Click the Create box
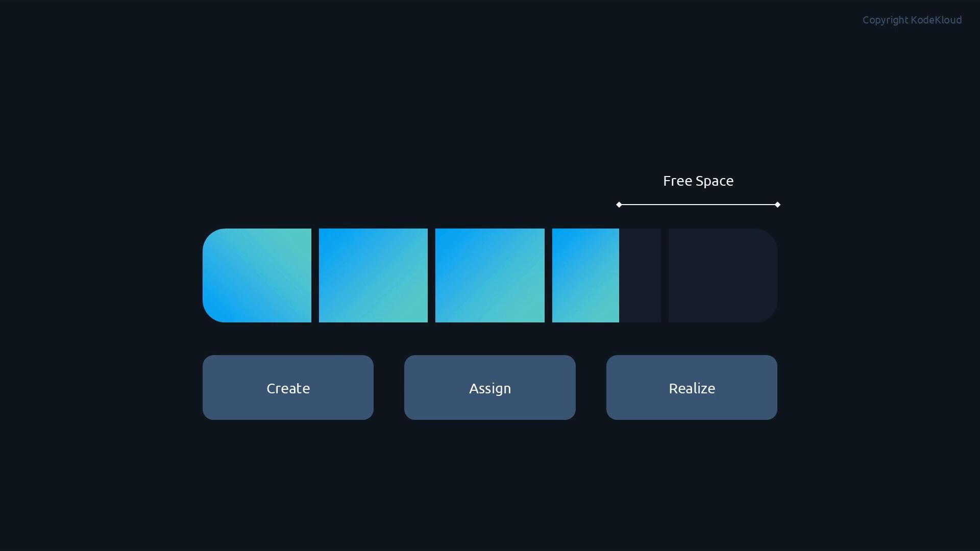The width and height of the screenshot is (980, 551). [x=288, y=388]
